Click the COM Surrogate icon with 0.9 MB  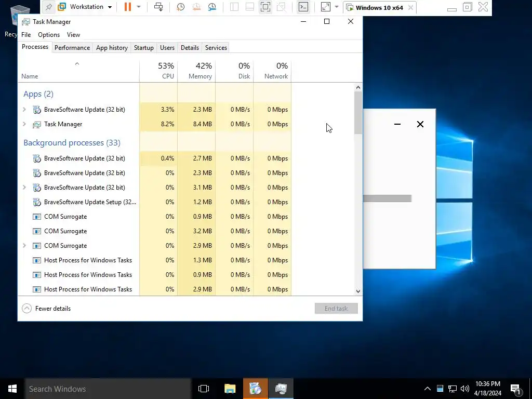click(37, 217)
